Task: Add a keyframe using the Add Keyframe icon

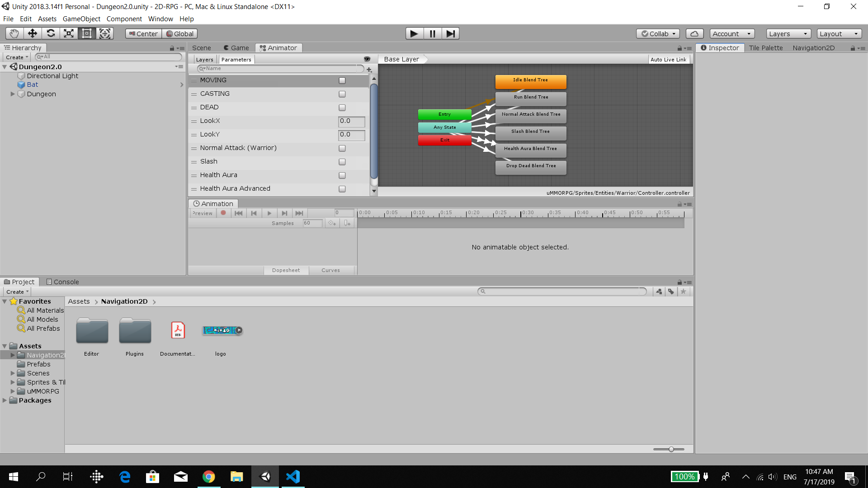Action: pyautogui.click(x=332, y=223)
